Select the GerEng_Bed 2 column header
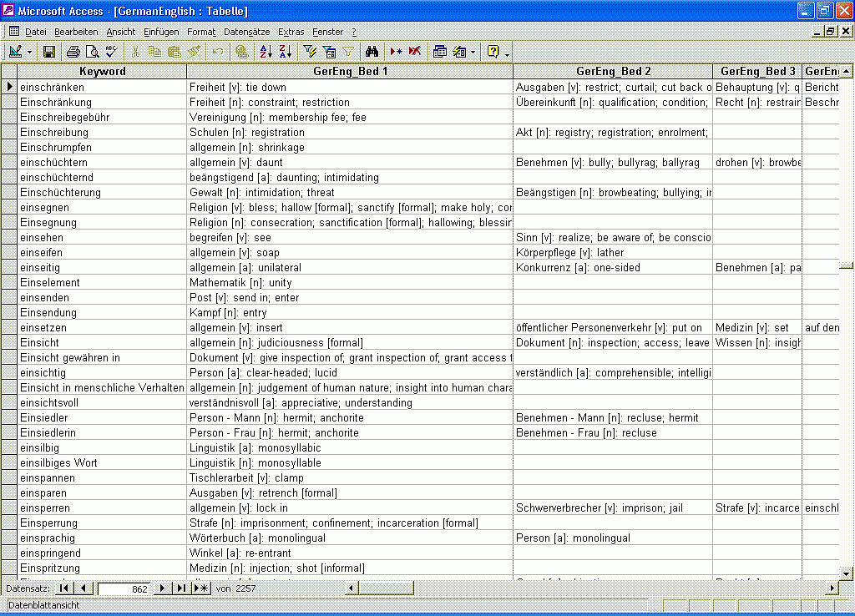Image resolution: width=855 pixels, height=616 pixels. [613, 72]
